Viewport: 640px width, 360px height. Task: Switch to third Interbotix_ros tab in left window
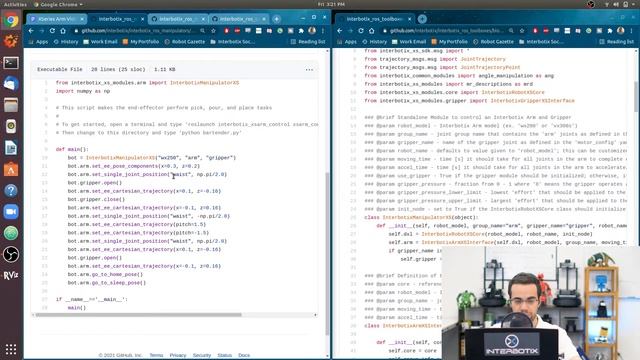(178, 19)
